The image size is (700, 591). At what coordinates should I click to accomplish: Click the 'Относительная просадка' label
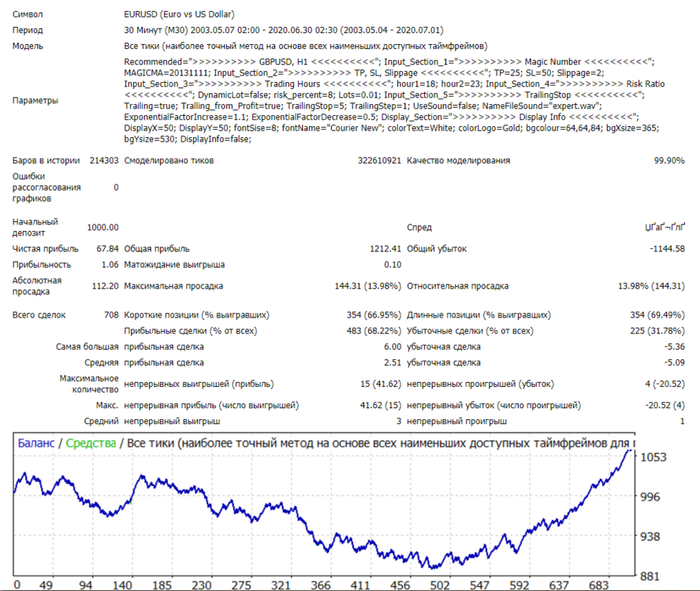(x=457, y=286)
